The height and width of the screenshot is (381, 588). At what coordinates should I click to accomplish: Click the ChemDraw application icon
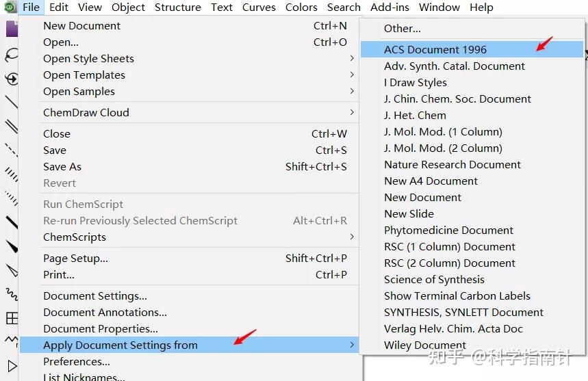10,8
